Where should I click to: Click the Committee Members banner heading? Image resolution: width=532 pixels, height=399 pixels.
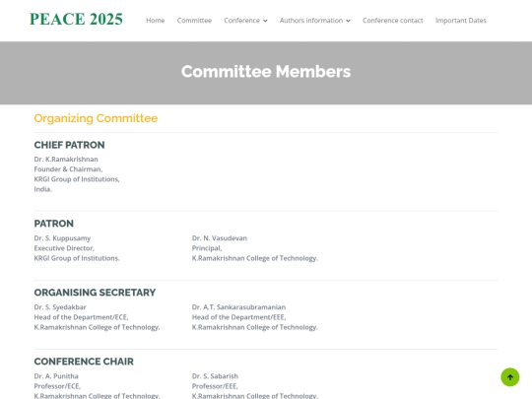(x=266, y=72)
